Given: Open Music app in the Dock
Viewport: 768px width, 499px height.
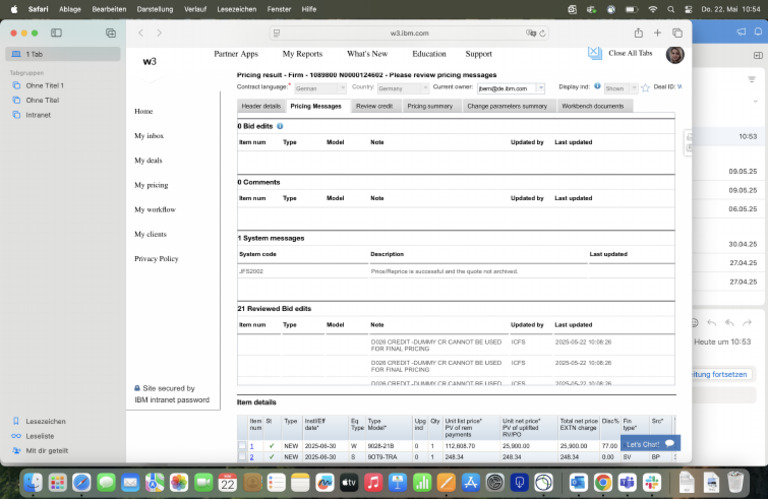Looking at the screenshot, I should (x=373, y=483).
